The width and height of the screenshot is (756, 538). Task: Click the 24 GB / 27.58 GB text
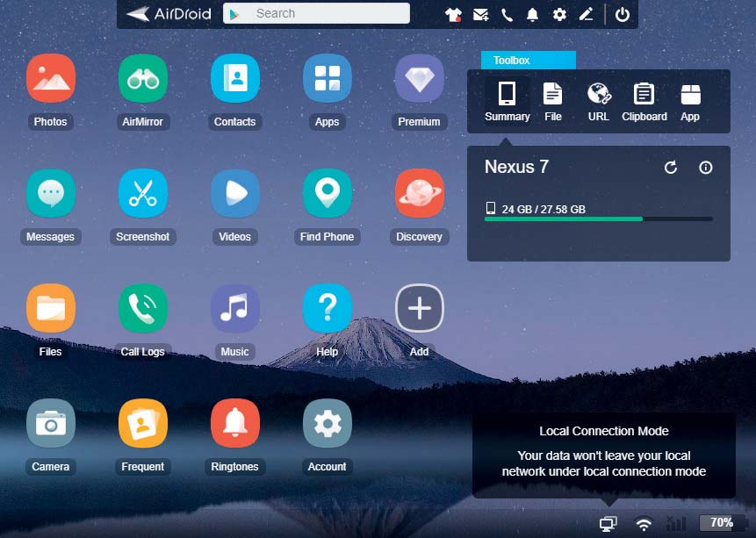coord(544,209)
